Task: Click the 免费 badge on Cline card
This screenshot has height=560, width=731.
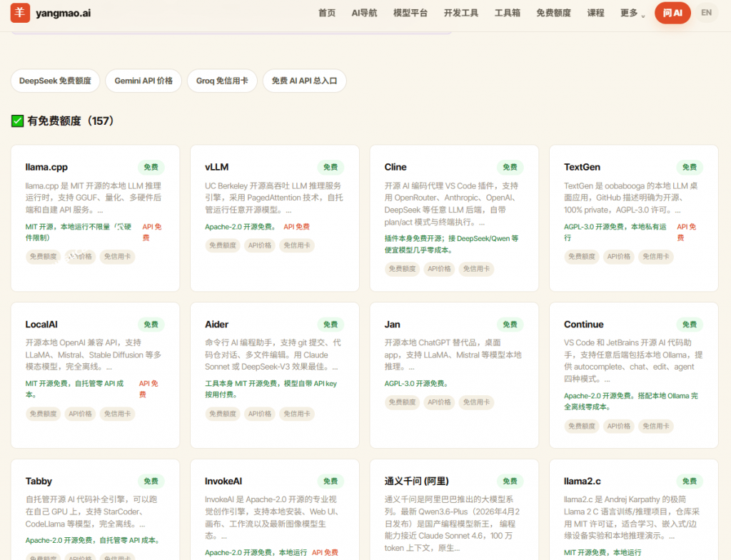Action: (510, 167)
